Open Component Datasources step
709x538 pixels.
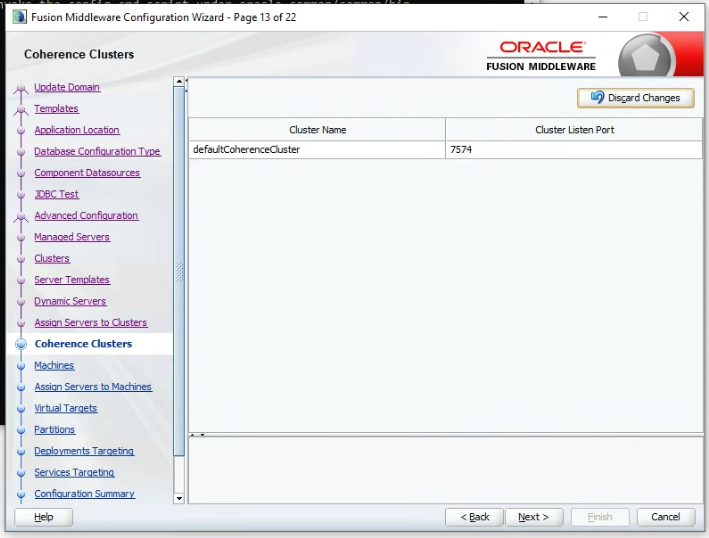[x=87, y=173]
